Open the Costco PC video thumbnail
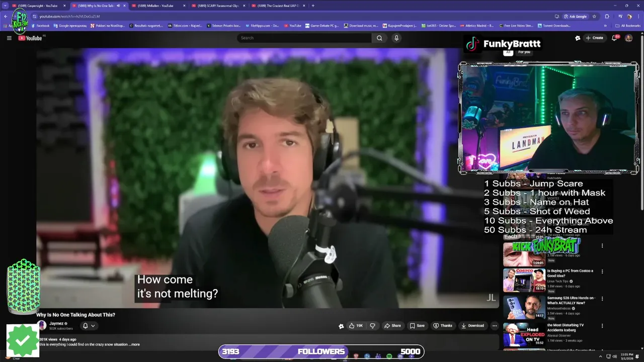The image size is (644, 362). [x=524, y=280]
